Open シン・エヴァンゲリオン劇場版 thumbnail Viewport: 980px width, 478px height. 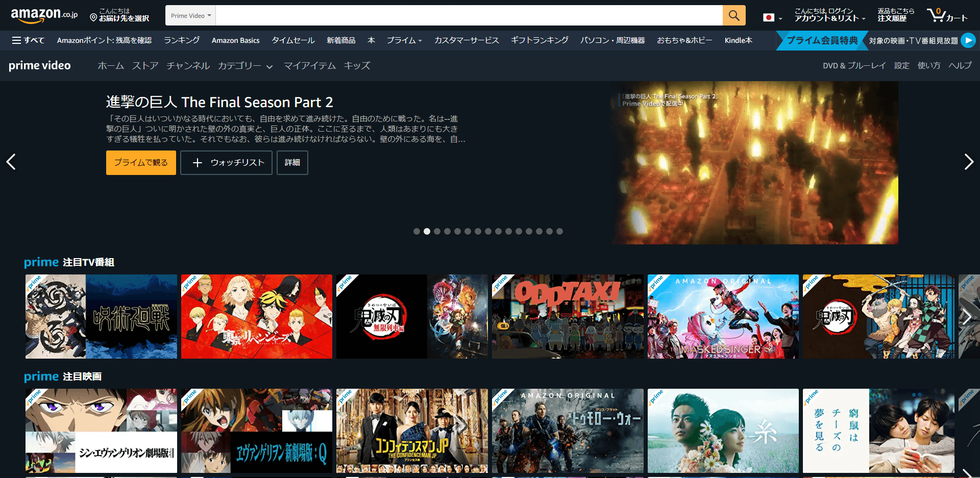click(101, 431)
